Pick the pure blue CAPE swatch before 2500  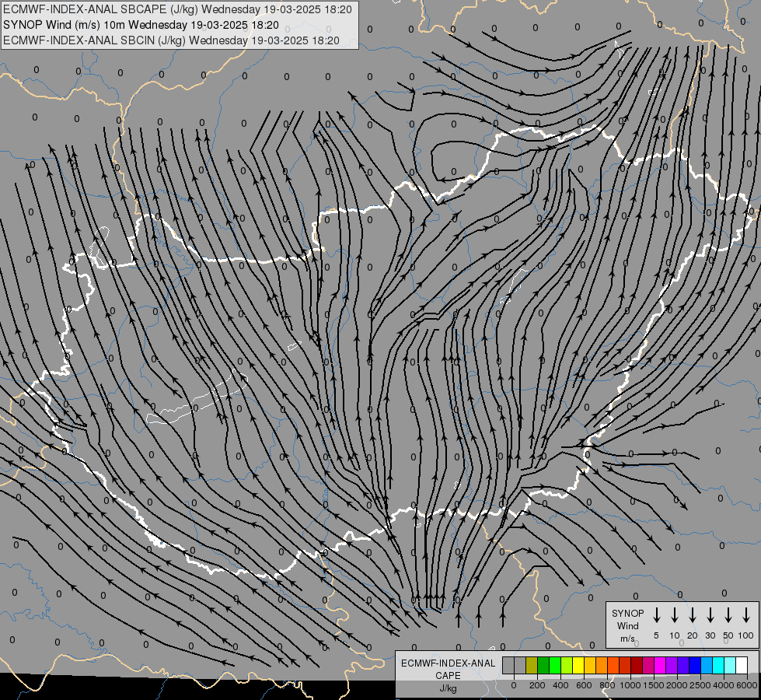tap(695, 666)
